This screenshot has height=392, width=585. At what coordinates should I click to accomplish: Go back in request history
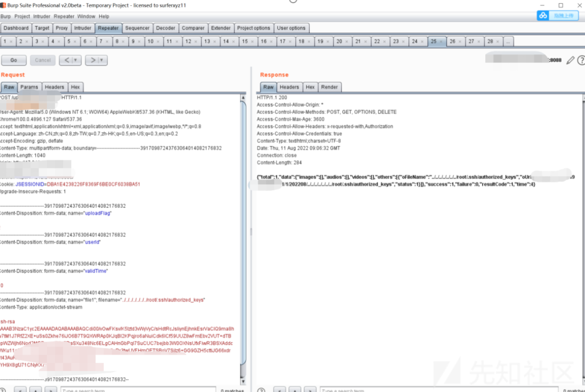click(x=67, y=60)
